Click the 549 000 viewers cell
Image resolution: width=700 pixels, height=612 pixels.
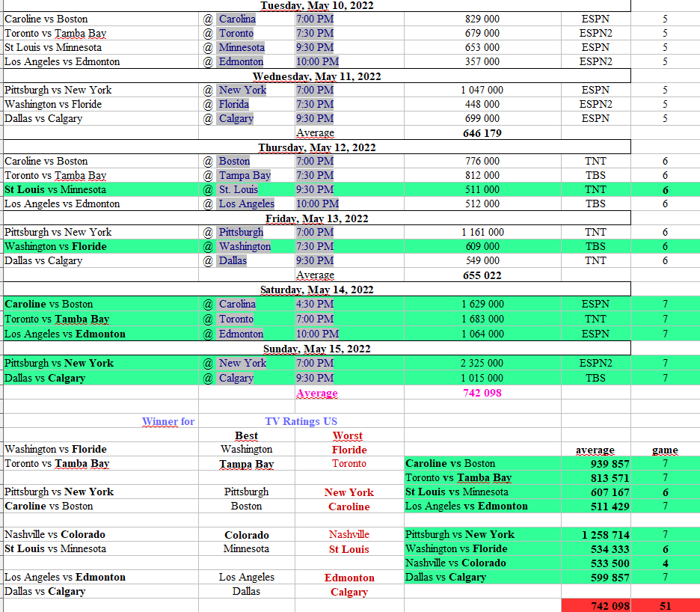click(482, 260)
